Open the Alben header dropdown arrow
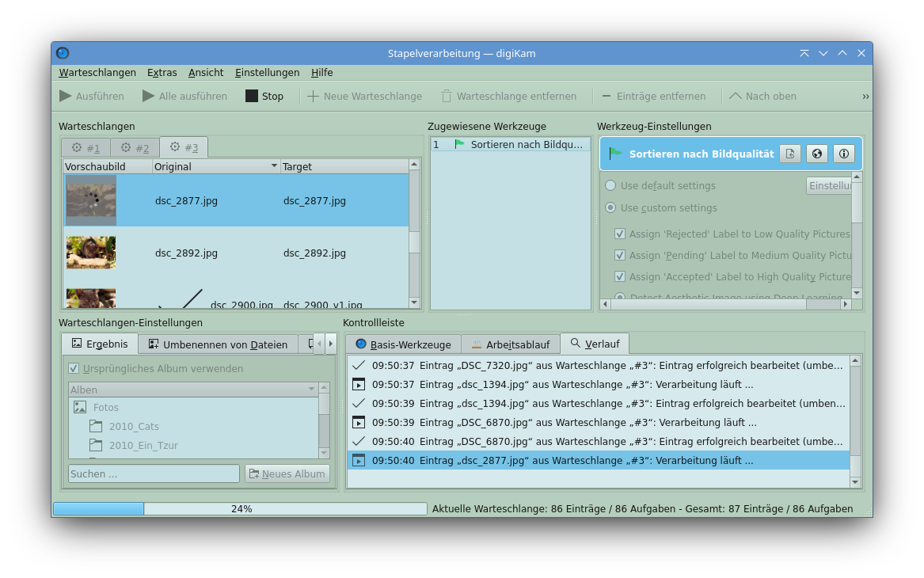This screenshot has width=924, height=578. (311, 390)
